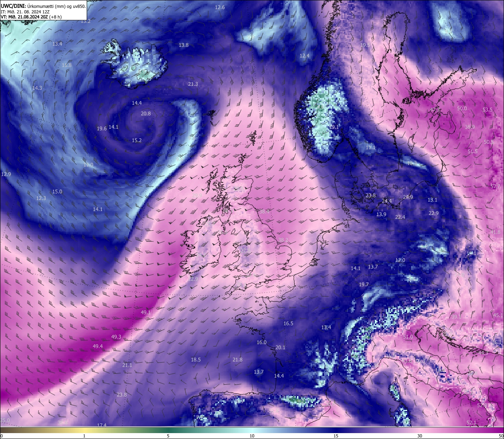This screenshot has width=504, height=439.
Task: Select the 51.0 value over northern Italy
Action: pos(408,337)
